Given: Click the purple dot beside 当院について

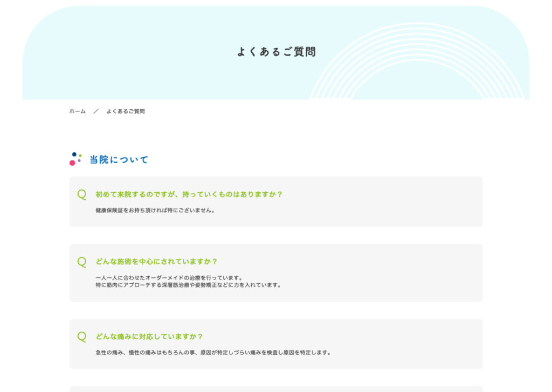Looking at the screenshot, I should tap(79, 160).
